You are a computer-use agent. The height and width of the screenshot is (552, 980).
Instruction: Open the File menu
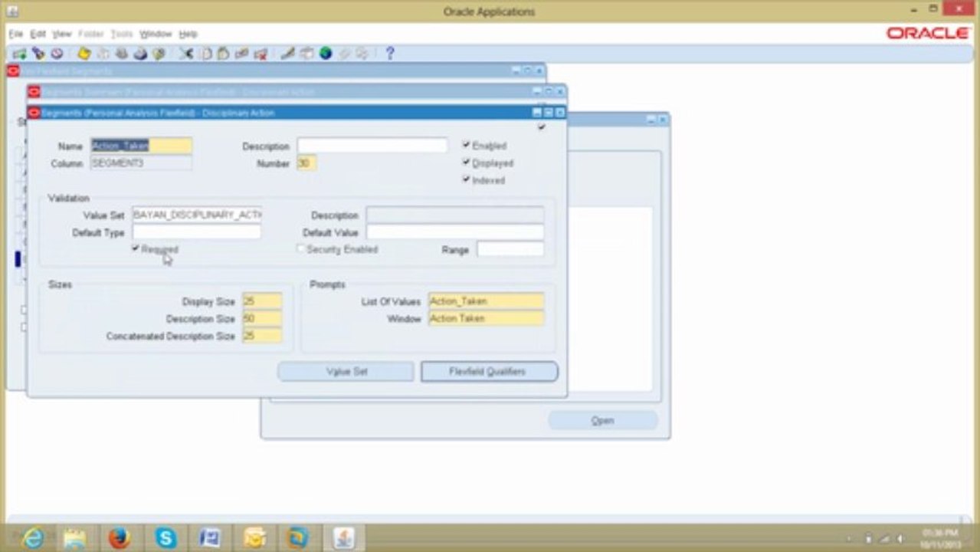coord(15,34)
